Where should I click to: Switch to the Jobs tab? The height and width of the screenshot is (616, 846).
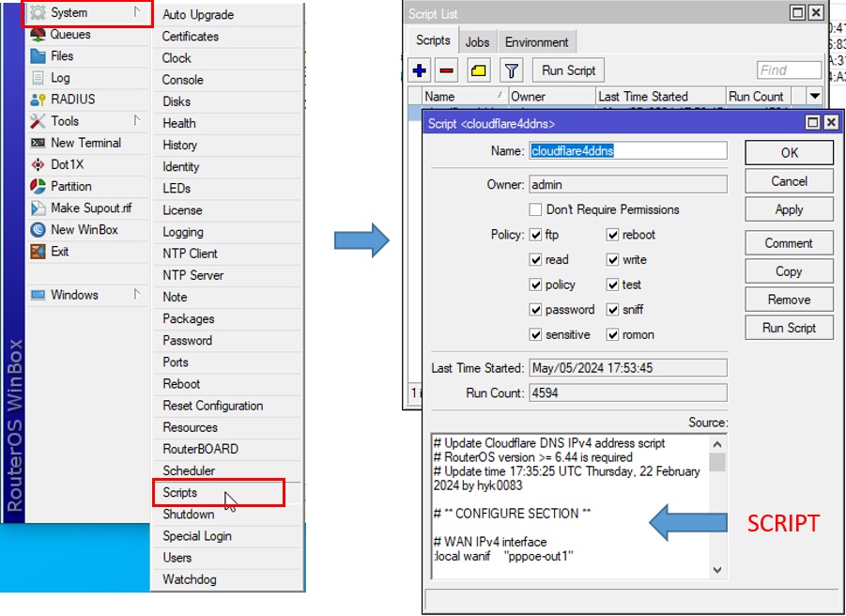pyautogui.click(x=478, y=42)
